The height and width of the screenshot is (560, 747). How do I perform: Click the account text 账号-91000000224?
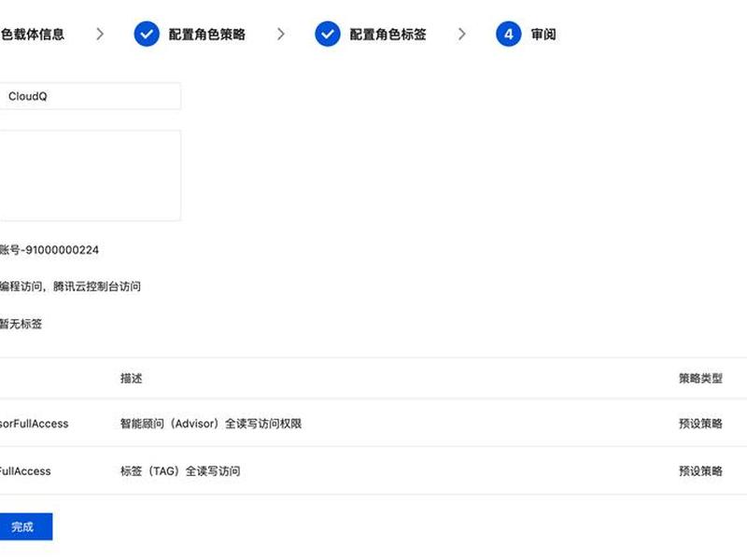click(x=49, y=250)
